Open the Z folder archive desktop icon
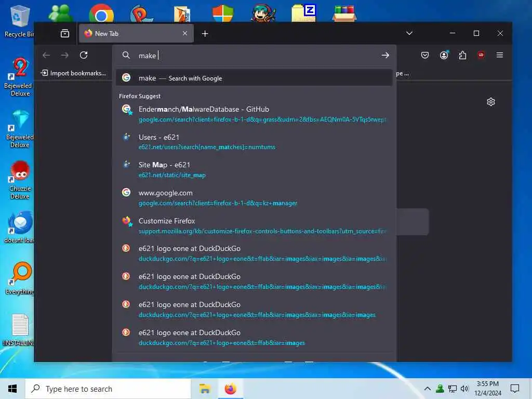Viewport: 532px width, 399px height. pyautogui.click(x=303, y=14)
